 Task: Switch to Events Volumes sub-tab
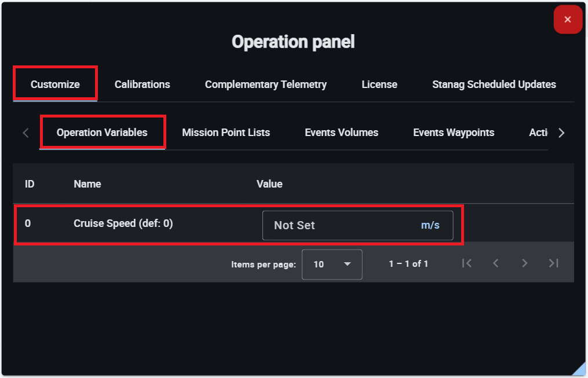pyautogui.click(x=341, y=133)
